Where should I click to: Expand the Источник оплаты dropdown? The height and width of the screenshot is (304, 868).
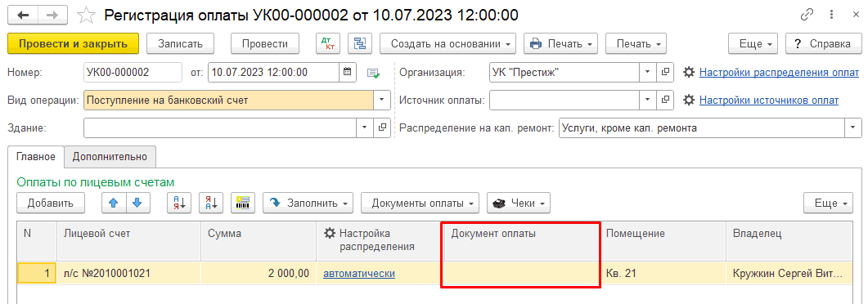(x=649, y=100)
